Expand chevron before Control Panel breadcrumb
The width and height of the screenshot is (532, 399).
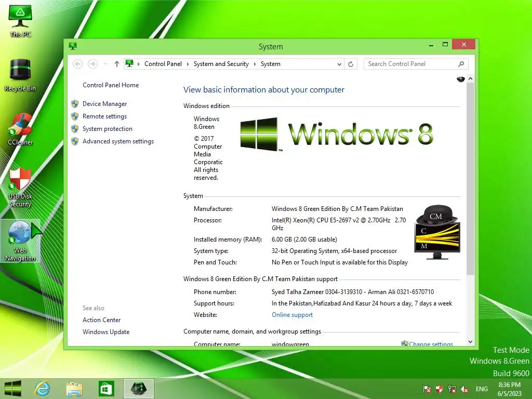[138, 64]
